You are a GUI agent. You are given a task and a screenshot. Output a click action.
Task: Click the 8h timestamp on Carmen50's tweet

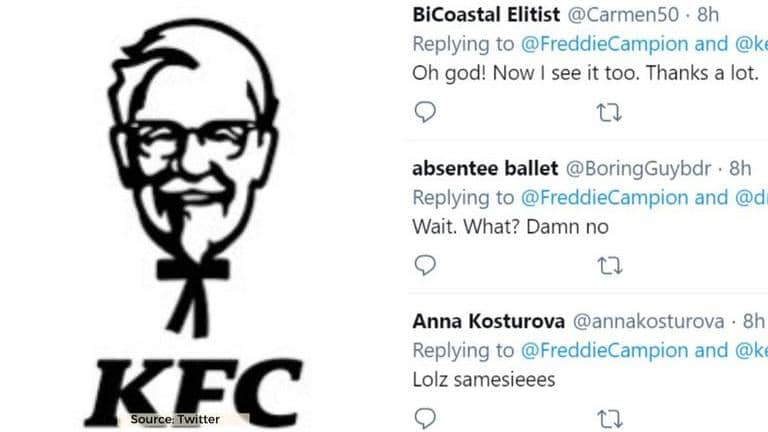(x=708, y=16)
